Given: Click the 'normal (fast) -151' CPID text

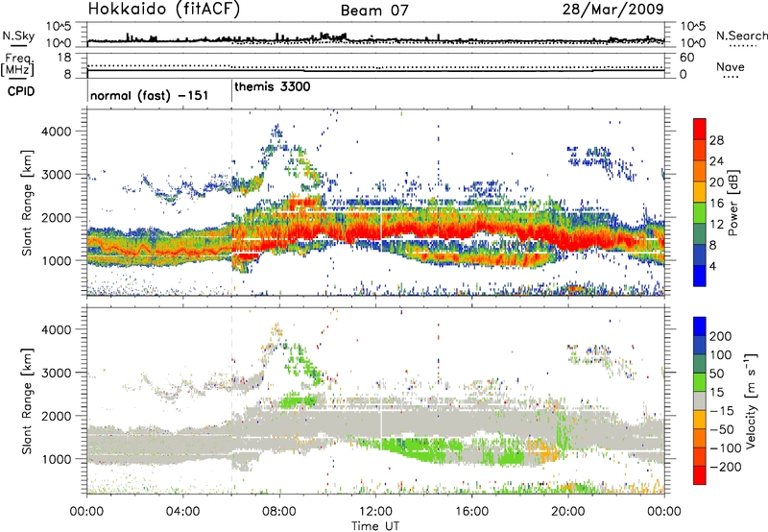Looking at the screenshot, I should (x=150, y=95).
